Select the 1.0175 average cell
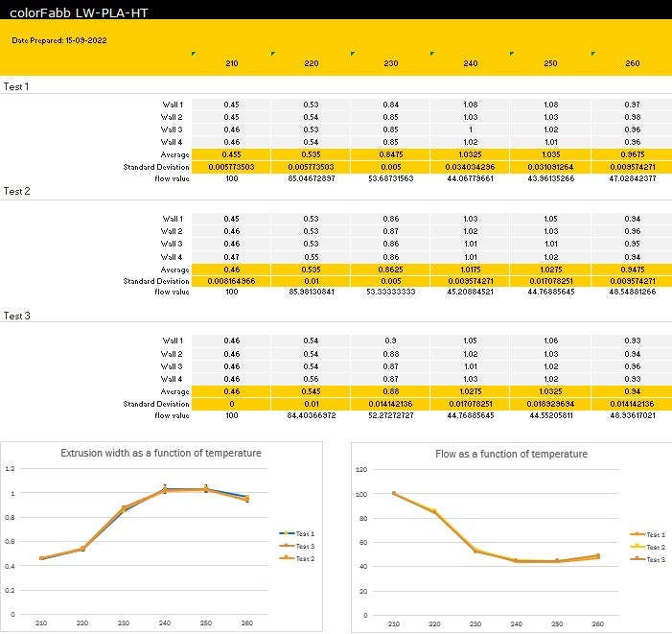Viewport: 672px width, 634px height. [x=470, y=270]
